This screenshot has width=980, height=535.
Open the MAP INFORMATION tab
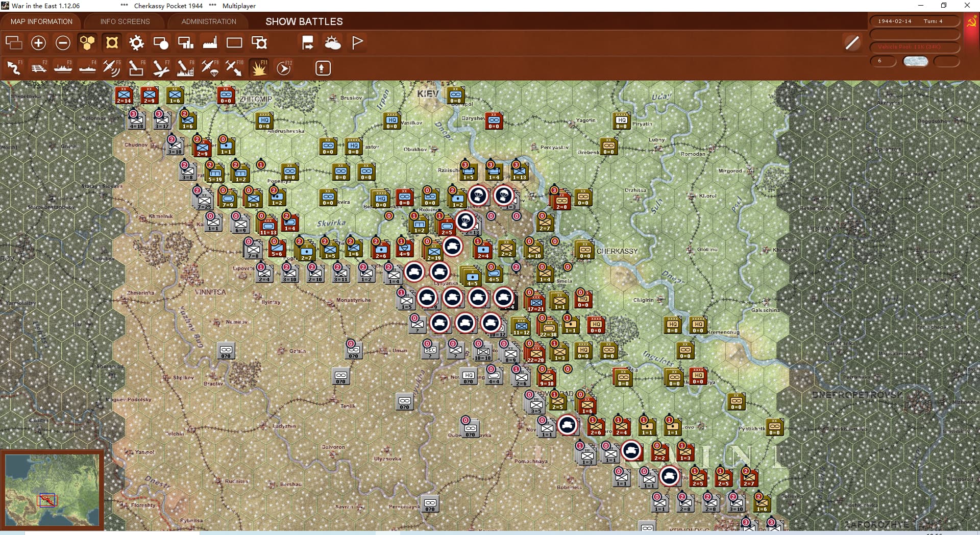click(41, 21)
